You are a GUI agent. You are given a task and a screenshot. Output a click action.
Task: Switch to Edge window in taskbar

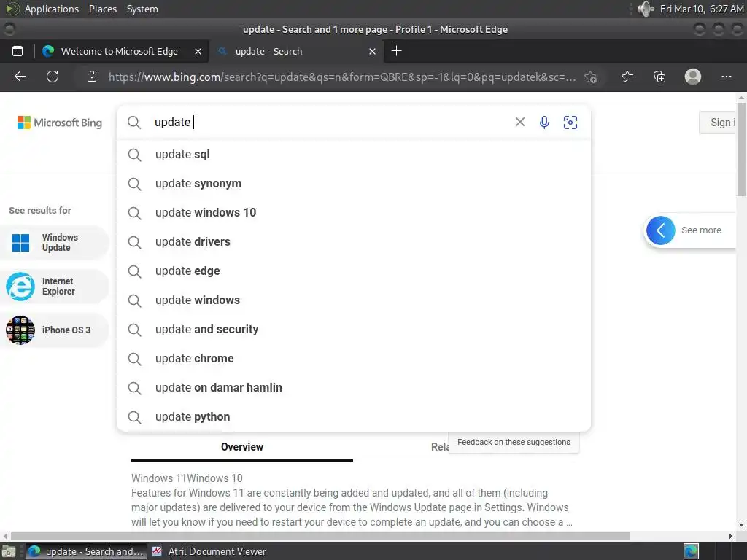(86, 551)
